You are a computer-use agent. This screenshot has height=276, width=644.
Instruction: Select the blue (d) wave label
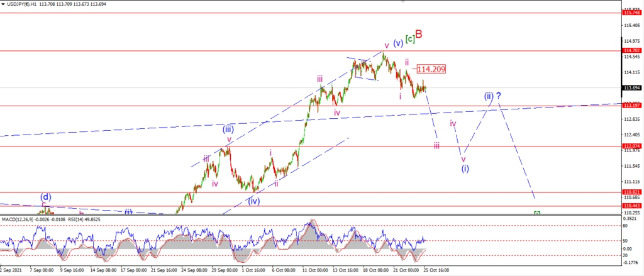tap(45, 197)
